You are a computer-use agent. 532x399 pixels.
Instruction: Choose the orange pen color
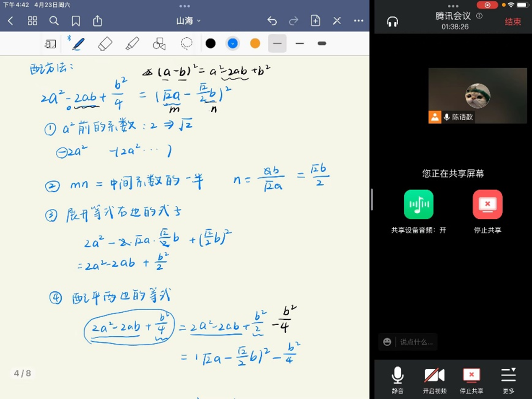[255, 44]
